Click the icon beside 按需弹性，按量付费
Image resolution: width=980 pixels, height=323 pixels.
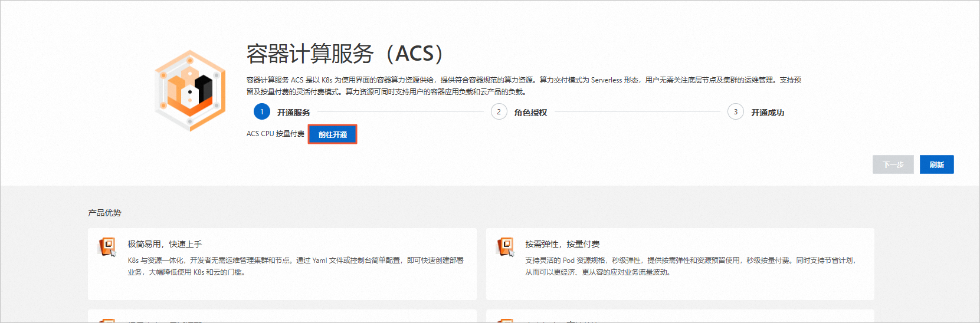pyautogui.click(x=505, y=246)
